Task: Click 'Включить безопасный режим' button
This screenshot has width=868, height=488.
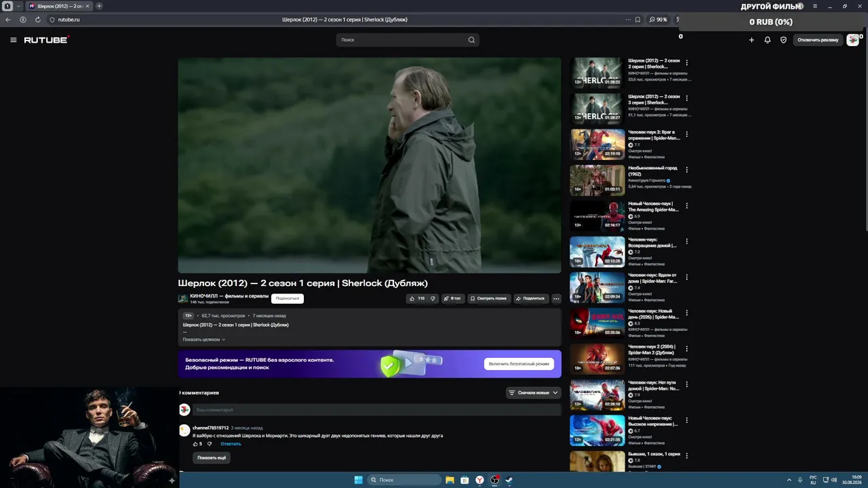Action: click(519, 364)
